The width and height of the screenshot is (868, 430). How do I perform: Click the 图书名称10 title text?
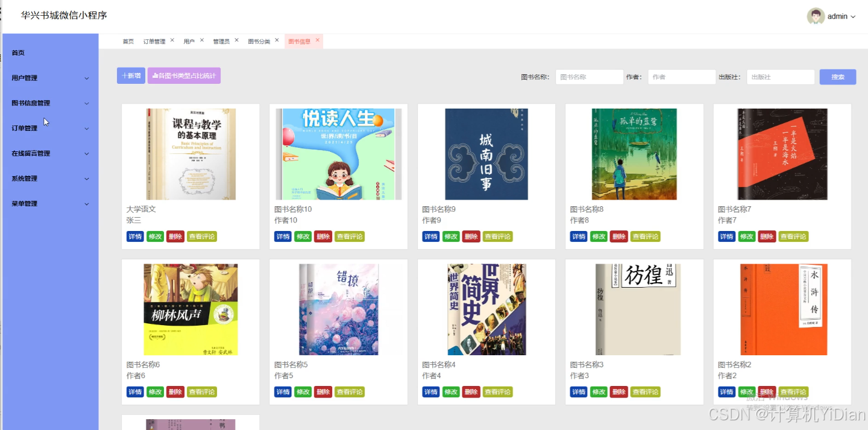[x=293, y=209]
